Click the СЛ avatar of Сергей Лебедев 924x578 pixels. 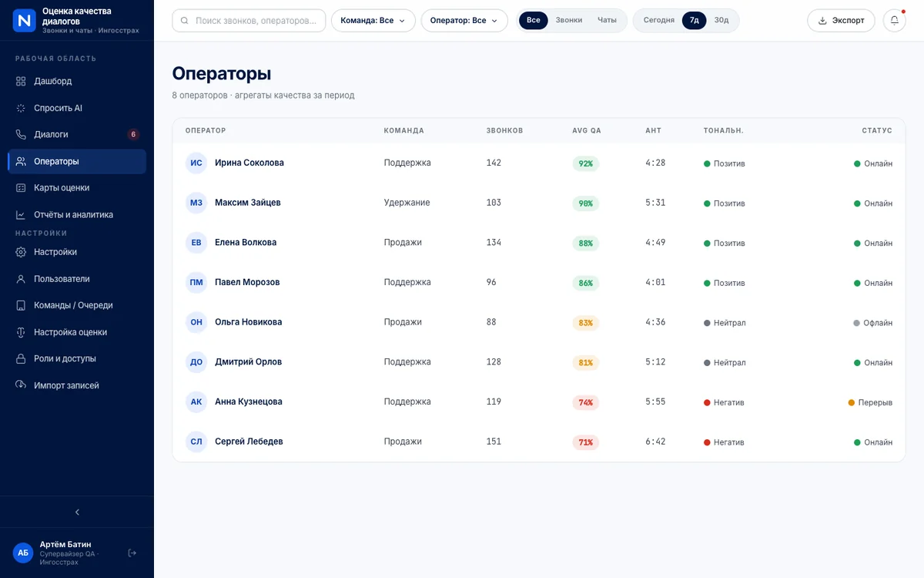coord(196,442)
